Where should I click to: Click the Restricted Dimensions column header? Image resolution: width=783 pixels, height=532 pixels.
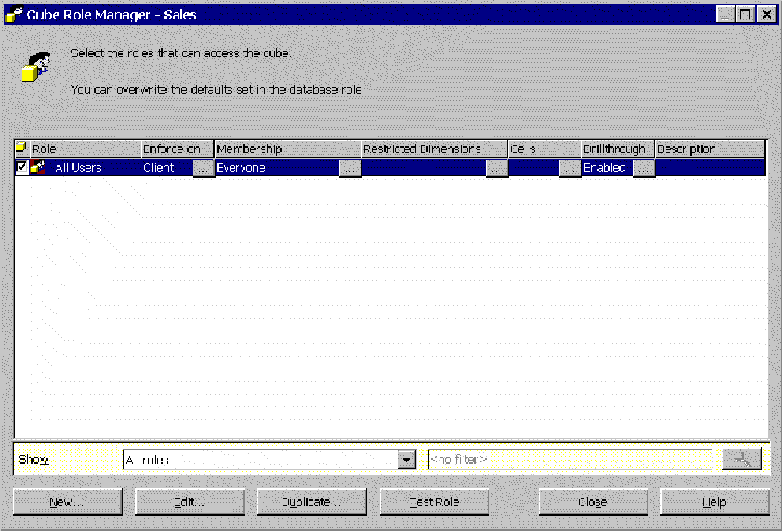point(434,149)
